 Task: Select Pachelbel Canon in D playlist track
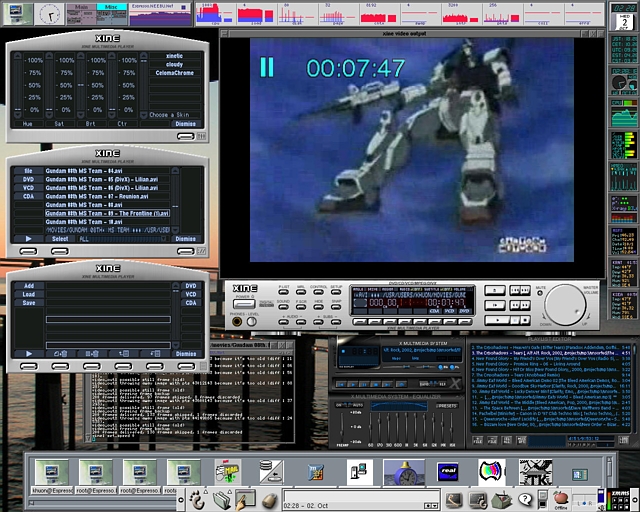(x=551, y=414)
